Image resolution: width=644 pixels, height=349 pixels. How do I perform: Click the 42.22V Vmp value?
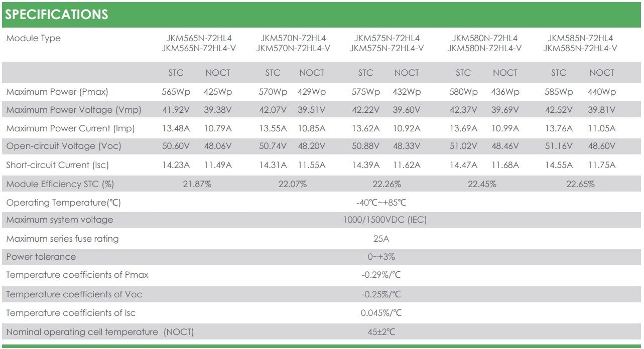[365, 110]
